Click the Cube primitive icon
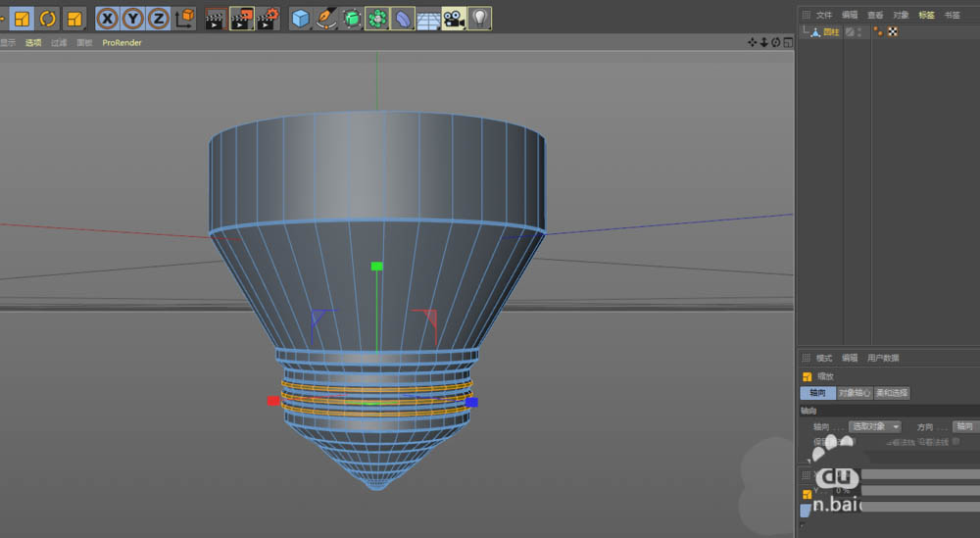The height and width of the screenshot is (538, 980). pyautogui.click(x=301, y=19)
